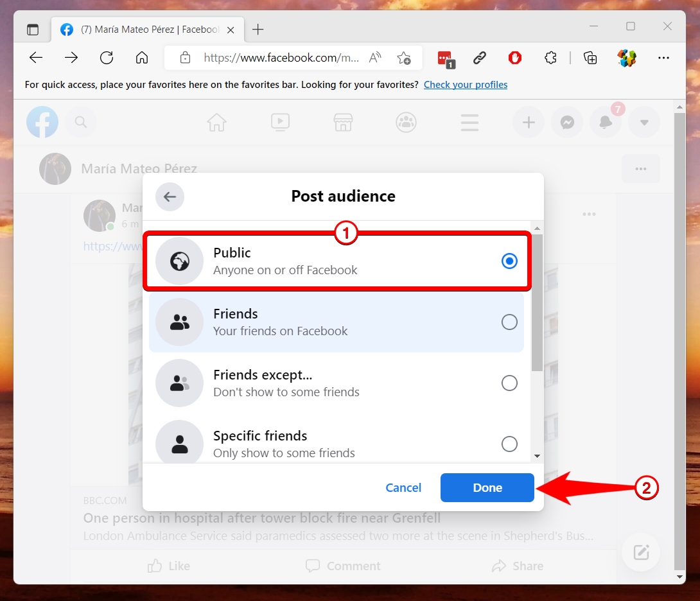
Task: Click the globe icon beside Public
Action: (x=179, y=261)
